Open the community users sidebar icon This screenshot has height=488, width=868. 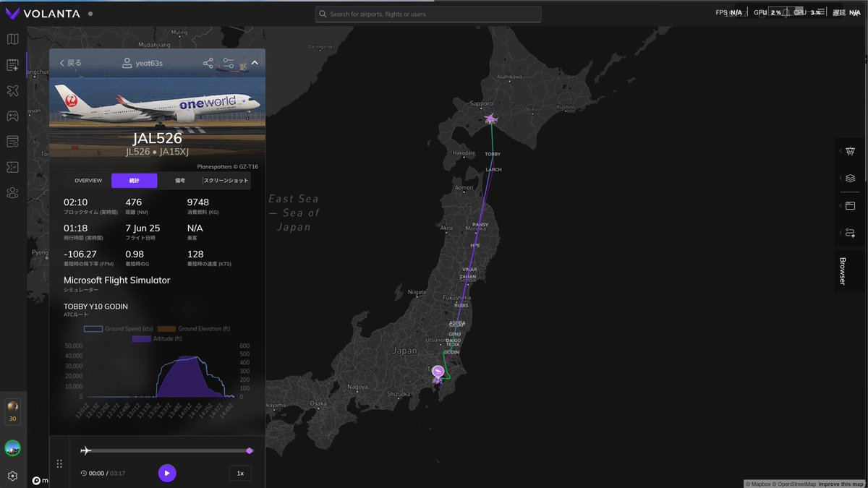click(12, 192)
